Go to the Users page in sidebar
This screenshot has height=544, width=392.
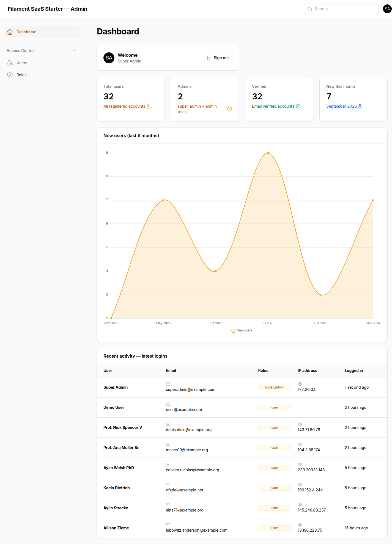(42, 63)
